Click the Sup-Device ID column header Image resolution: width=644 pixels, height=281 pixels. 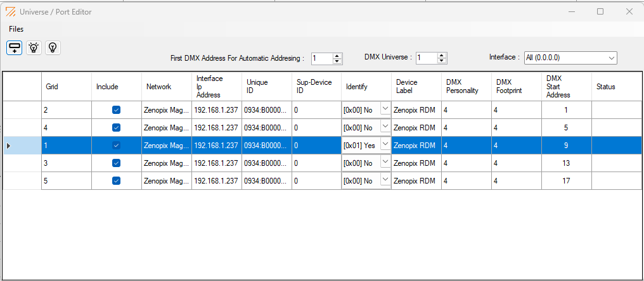pos(317,87)
